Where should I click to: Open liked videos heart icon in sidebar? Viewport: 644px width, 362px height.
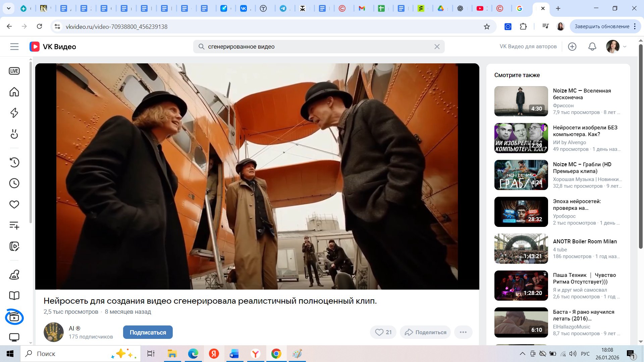(14, 204)
